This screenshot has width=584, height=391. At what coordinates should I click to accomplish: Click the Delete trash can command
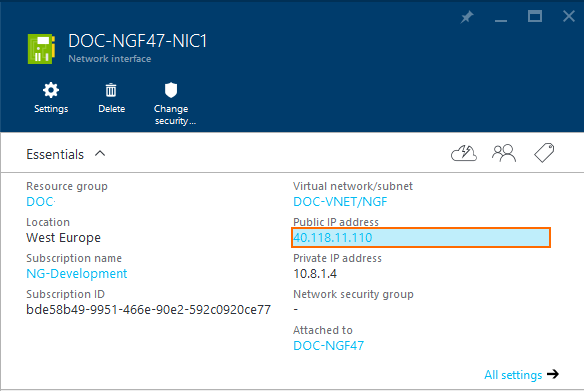coord(111,98)
